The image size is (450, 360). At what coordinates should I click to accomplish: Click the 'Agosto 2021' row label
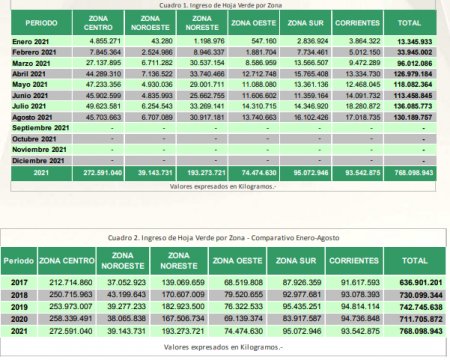(32, 117)
